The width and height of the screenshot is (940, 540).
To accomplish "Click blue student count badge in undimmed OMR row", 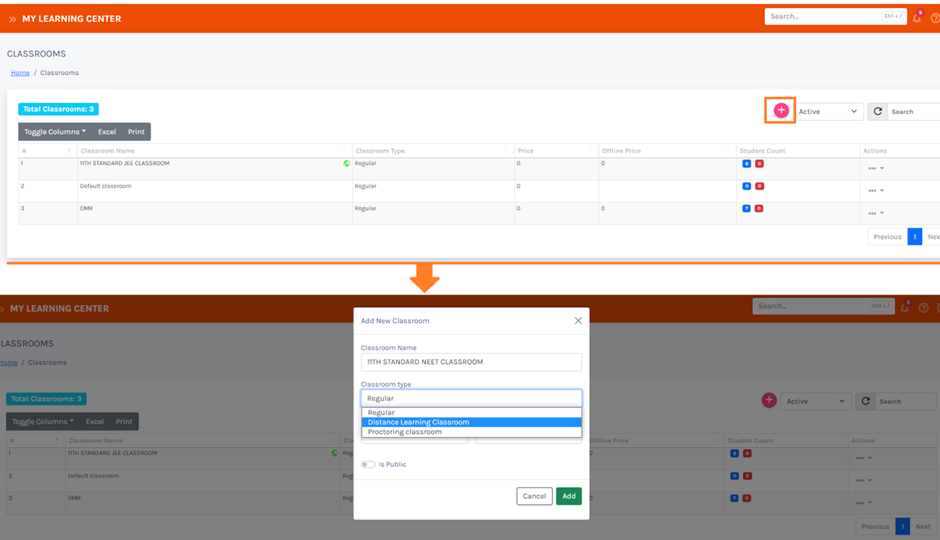I will click(746, 208).
